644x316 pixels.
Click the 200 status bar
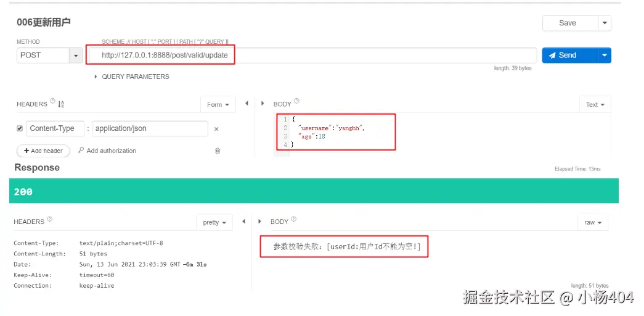[314, 191]
